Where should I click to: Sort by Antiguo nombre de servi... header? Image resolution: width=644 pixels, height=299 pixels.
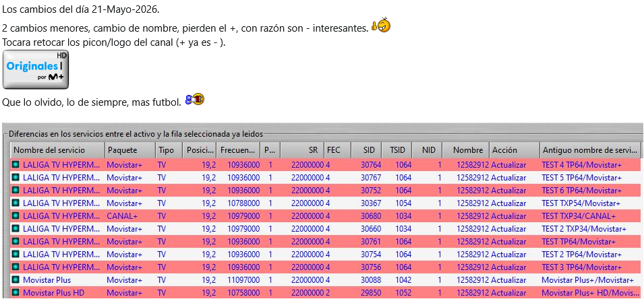[590, 150]
